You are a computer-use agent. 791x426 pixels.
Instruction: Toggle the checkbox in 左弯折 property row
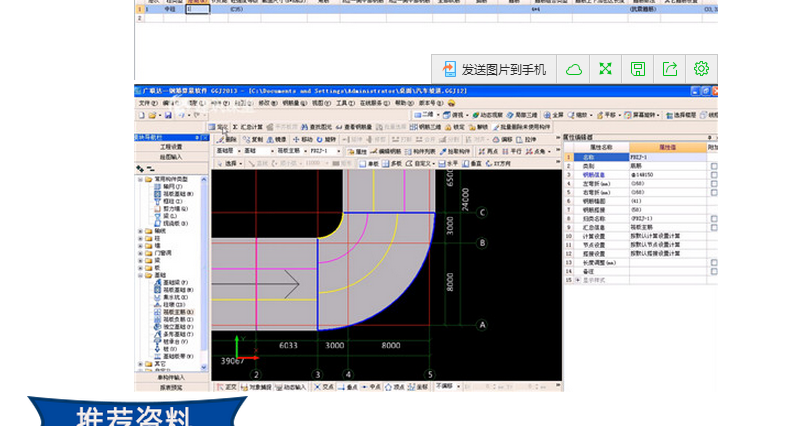714,184
